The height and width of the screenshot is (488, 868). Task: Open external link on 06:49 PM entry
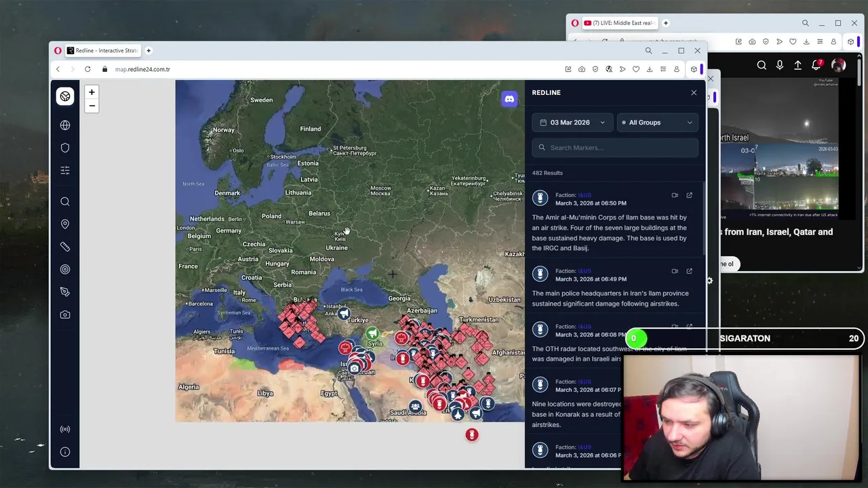(x=689, y=271)
